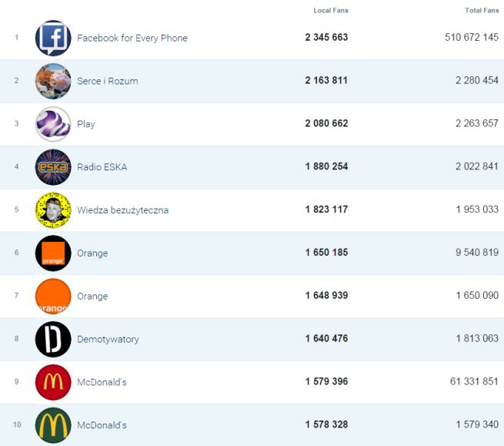Click the Facebook for Every Phone logo
Image resolution: width=504 pixels, height=446 pixels.
point(53,38)
